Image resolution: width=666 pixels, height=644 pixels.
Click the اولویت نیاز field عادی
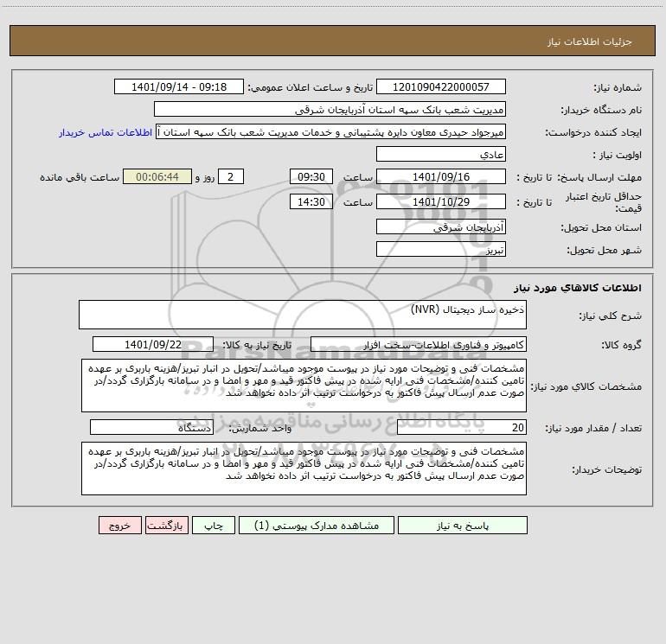(441, 154)
